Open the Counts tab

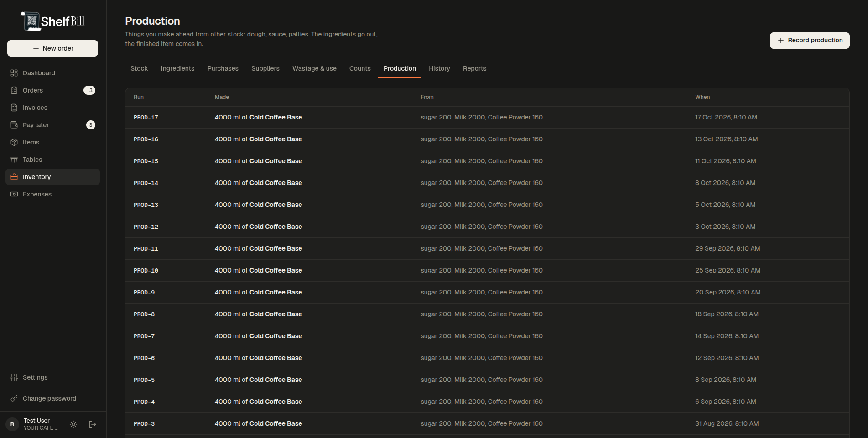(360, 68)
